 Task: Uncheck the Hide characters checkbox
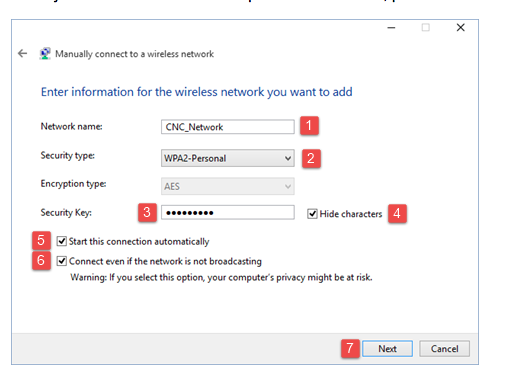point(312,214)
